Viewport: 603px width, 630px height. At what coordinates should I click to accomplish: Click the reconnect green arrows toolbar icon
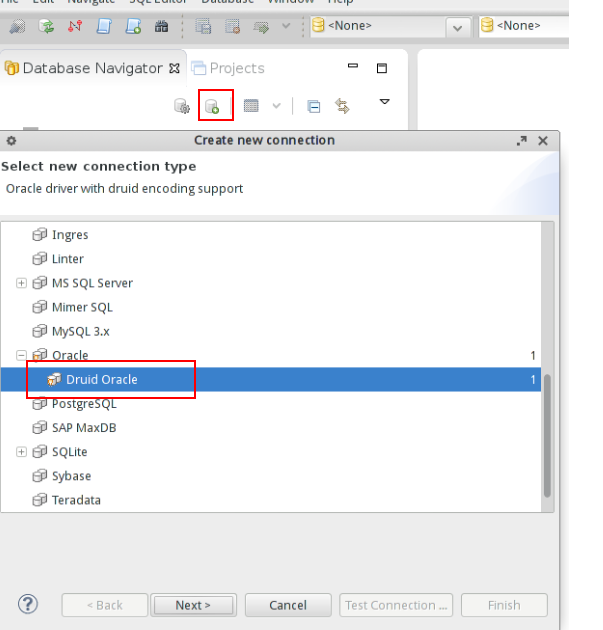pyautogui.click(x=46, y=27)
